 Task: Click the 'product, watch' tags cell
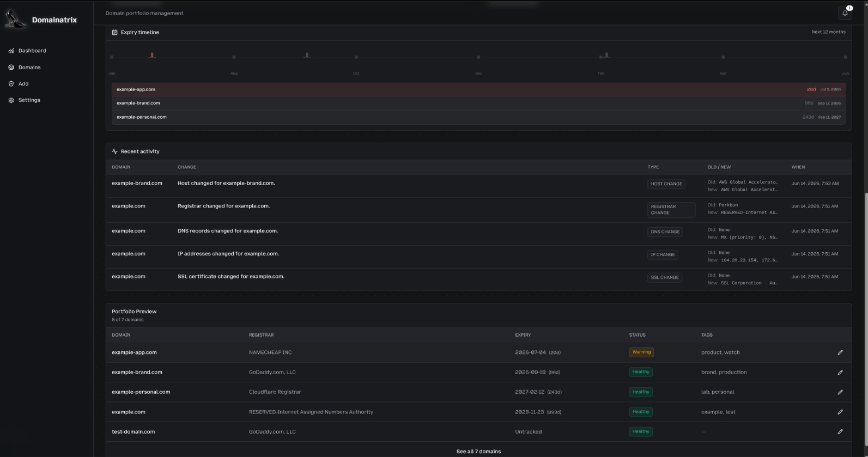720,352
